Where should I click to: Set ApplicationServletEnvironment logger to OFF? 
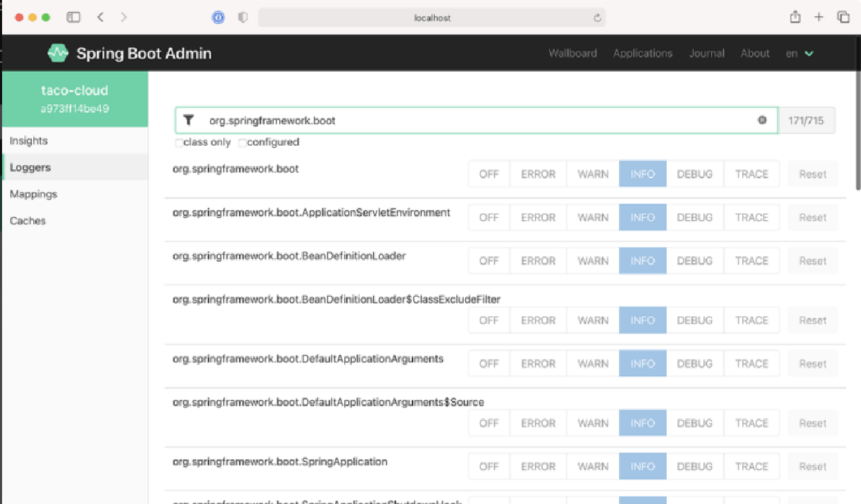[489, 217]
